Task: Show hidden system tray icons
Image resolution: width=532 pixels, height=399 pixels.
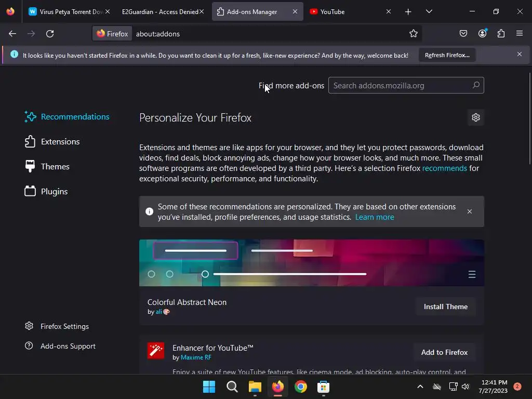Action: click(x=420, y=387)
